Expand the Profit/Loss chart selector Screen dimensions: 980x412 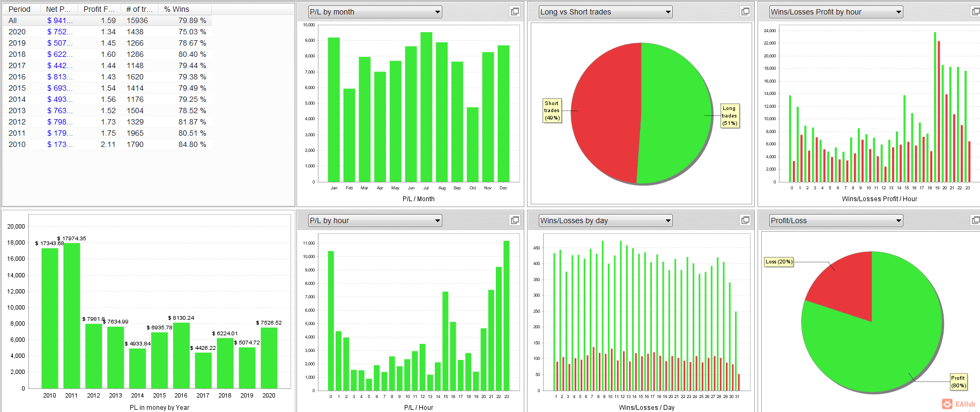836,220
